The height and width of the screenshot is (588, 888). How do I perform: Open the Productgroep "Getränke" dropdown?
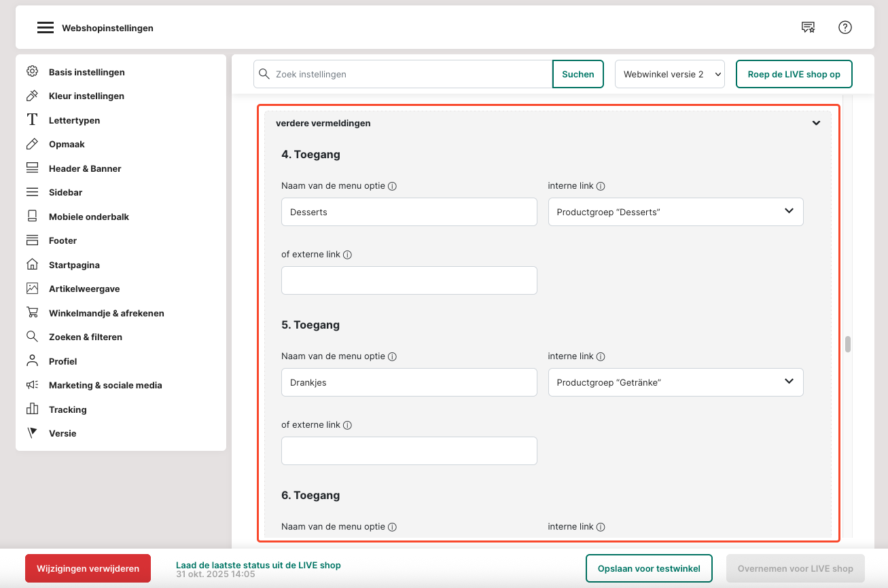pyautogui.click(x=675, y=382)
